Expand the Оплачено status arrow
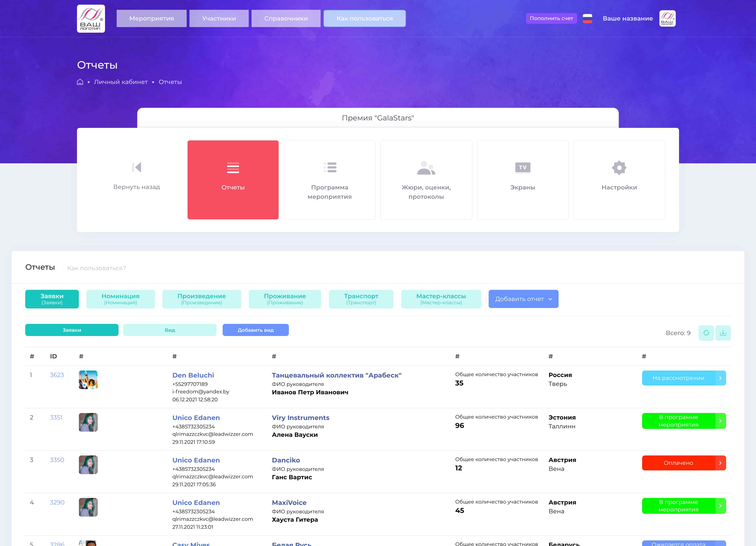Screen dimensions: 756x546 tap(720, 463)
